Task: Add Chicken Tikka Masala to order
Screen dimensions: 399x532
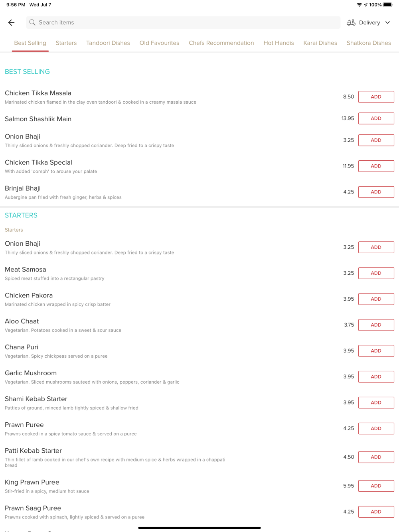Action: tap(376, 97)
